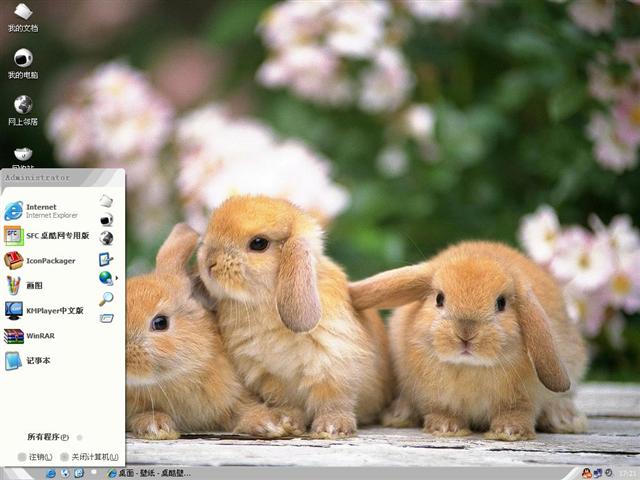Screen dimensions: 640x480
Task: Click the Administrator user name header
Action: pyautogui.click(x=38, y=178)
